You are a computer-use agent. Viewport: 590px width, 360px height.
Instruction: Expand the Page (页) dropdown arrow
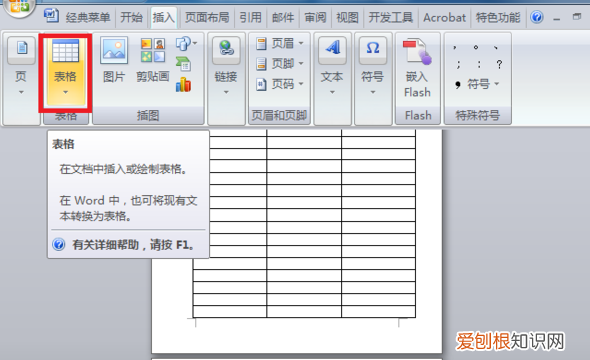[x=21, y=92]
